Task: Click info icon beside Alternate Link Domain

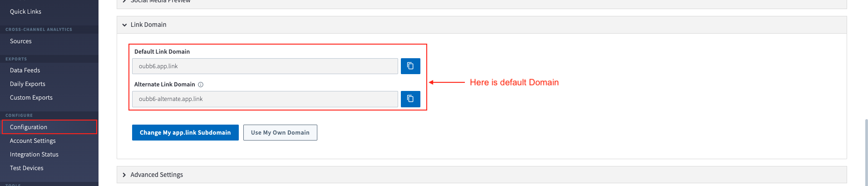Action: (x=201, y=85)
